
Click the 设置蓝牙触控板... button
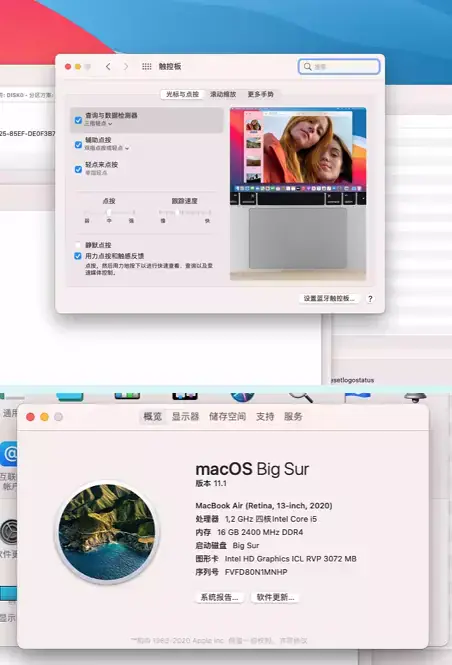click(329, 299)
